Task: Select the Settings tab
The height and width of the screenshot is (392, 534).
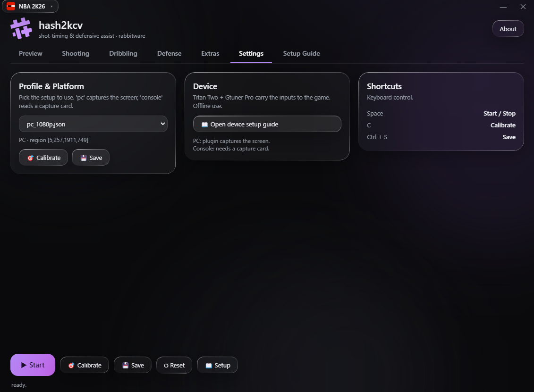Action: [251, 53]
